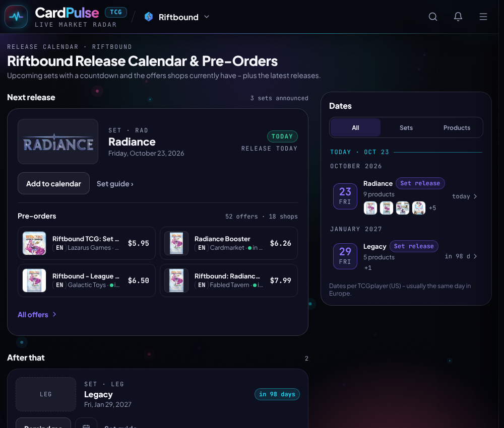The width and height of the screenshot is (504, 428).
Task: Expand the Radiance today chevron
Action: click(x=475, y=196)
